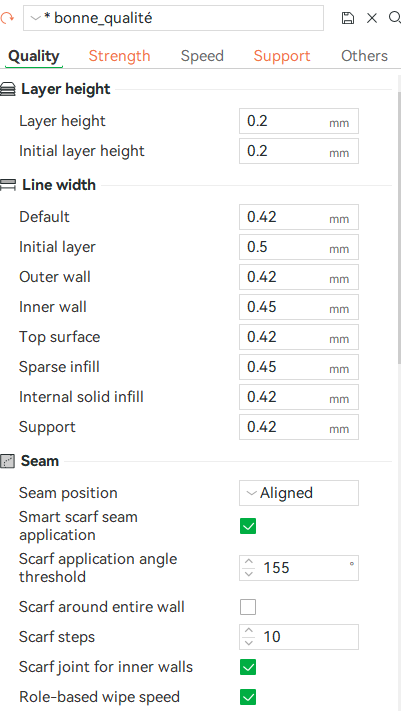The image size is (401, 711).
Task: Click the settings panel vertical scrollbar
Action: (x=399, y=222)
